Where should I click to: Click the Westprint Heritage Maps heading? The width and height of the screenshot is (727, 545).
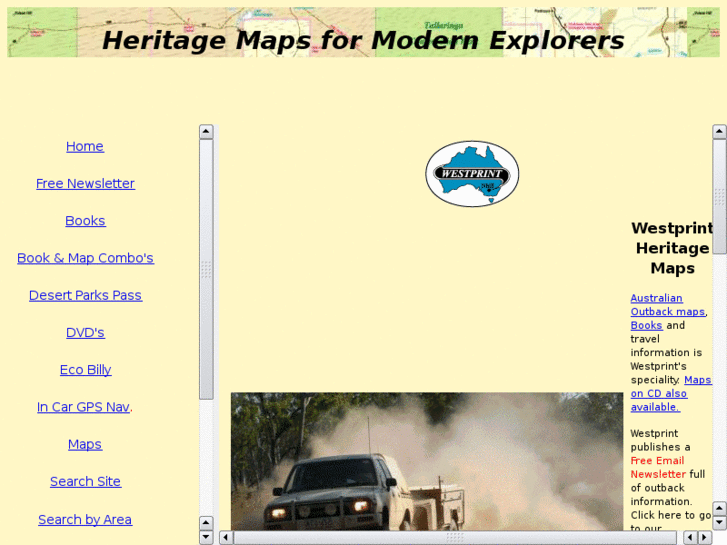(x=672, y=248)
